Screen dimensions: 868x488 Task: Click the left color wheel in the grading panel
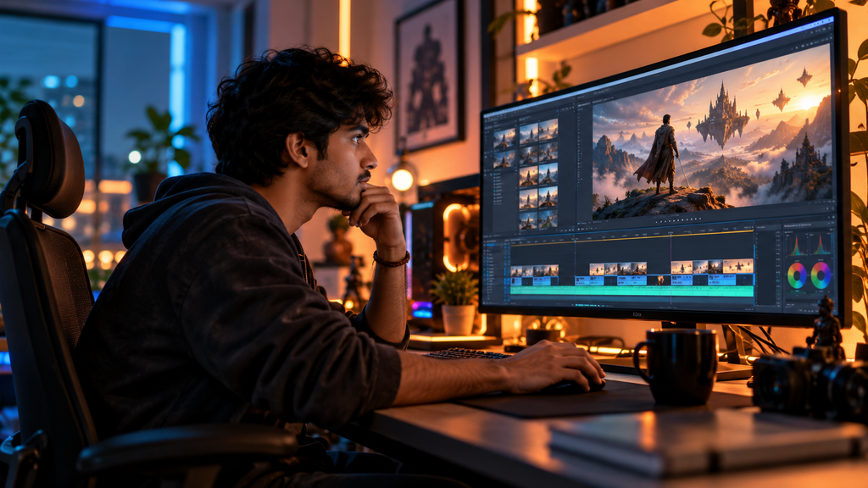797,275
